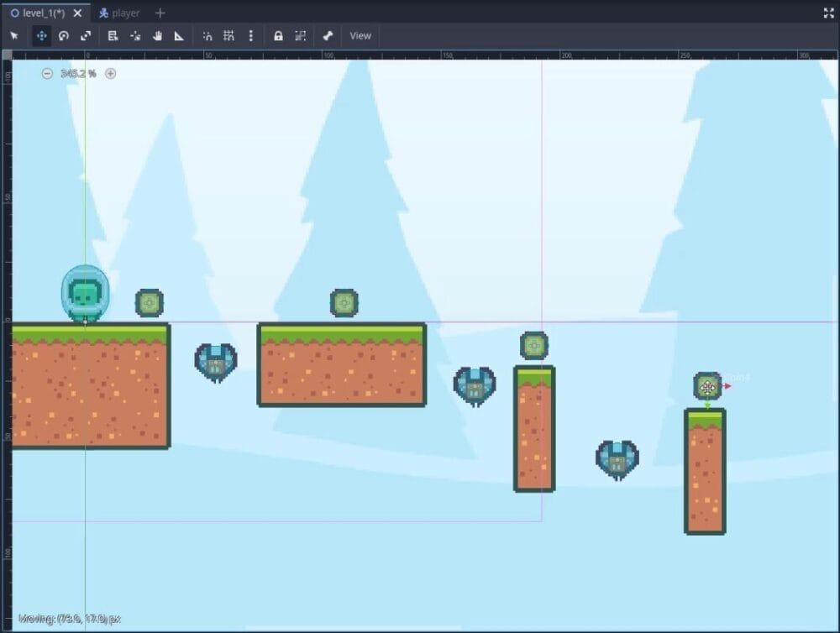Click the red X-axis gizmo arrow
Screen dimensions: 840x633
point(727,386)
